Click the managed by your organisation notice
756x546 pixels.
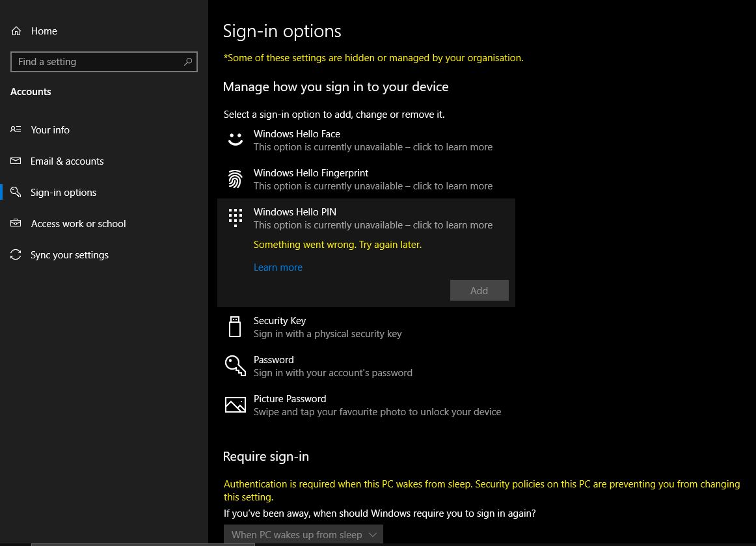(x=373, y=58)
